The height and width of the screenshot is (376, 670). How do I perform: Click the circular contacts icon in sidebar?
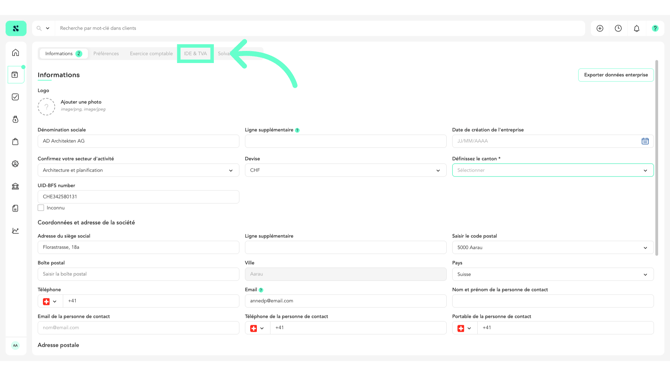pos(15,164)
